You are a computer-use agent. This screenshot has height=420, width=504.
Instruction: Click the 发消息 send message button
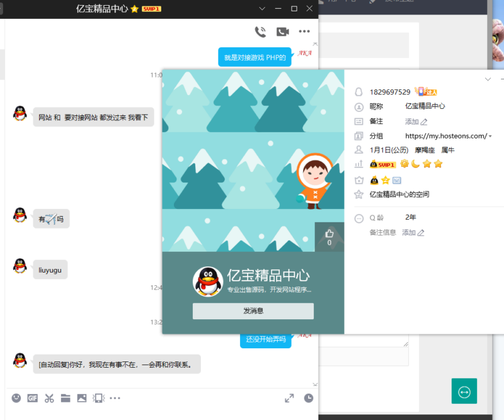pos(253,311)
